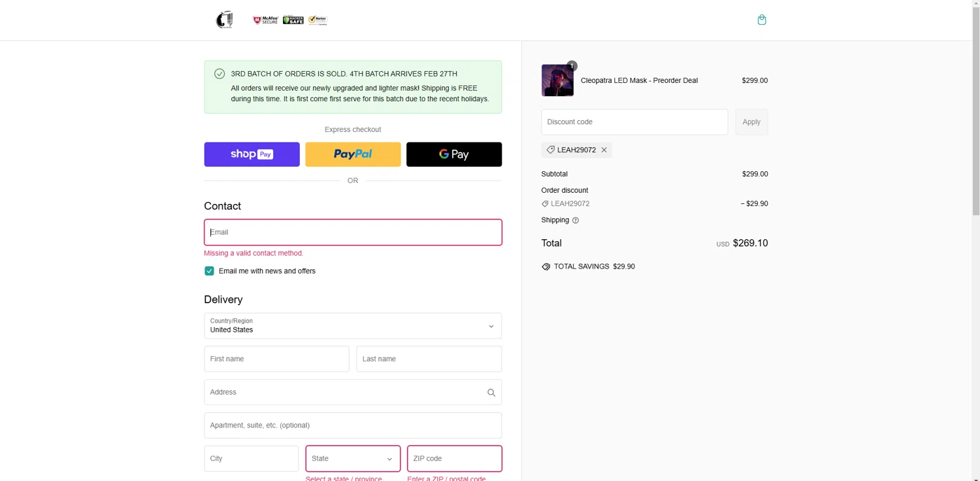Click the tag icon beside order discount code
This screenshot has width=980, height=481.
(545, 204)
